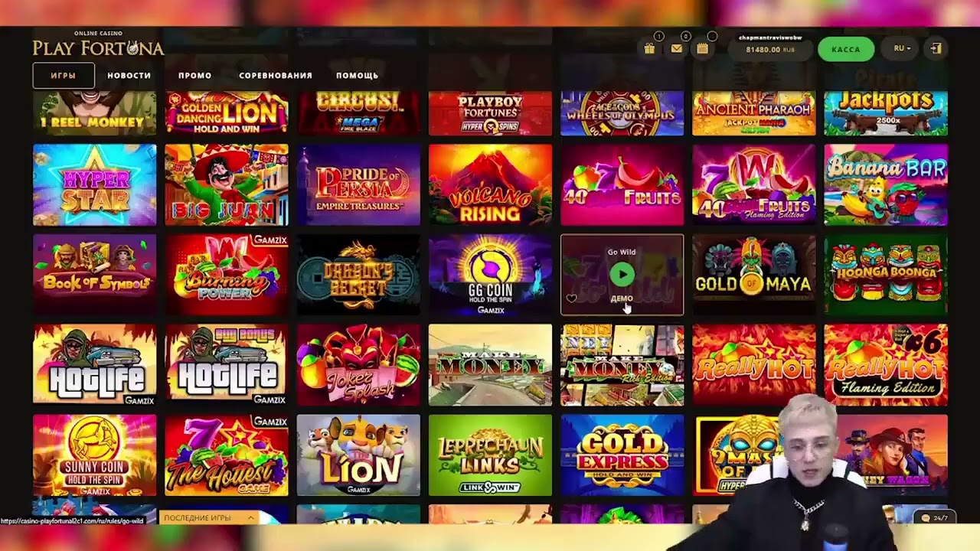Viewport: 980px width, 551px height.
Task: Open the 24/7 chat support icon
Action: pos(936,518)
